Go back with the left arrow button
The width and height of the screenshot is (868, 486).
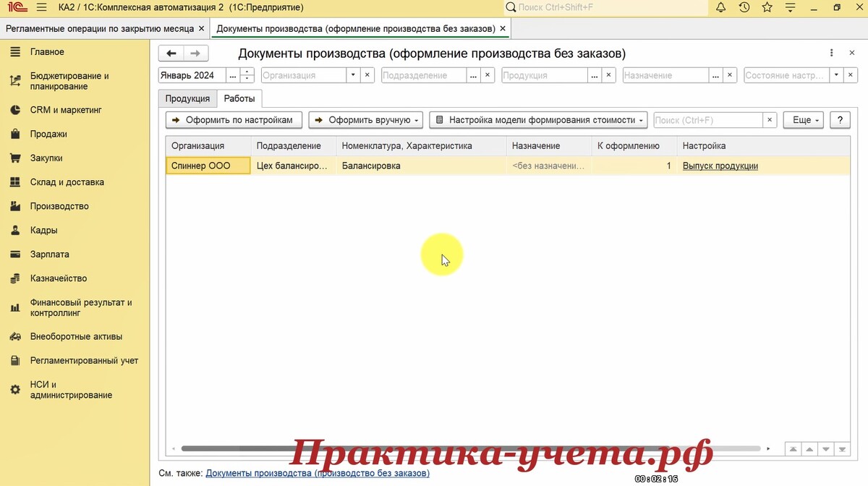(171, 54)
